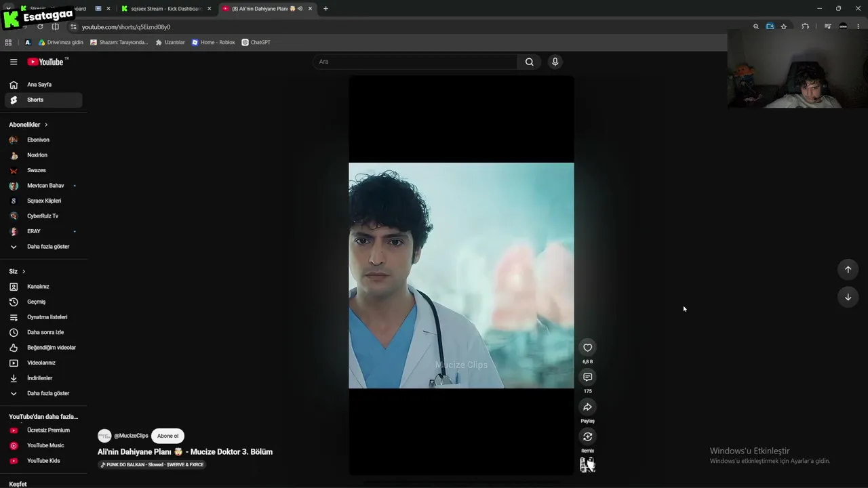The image size is (868, 488).
Task: Open YouTube Kids link
Action: click(43, 461)
